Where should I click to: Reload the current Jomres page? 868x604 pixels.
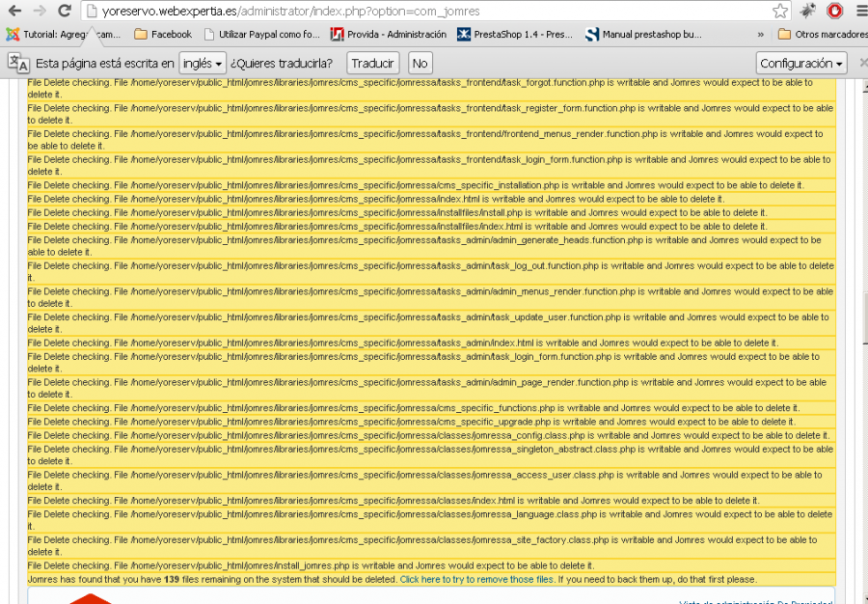tap(65, 11)
